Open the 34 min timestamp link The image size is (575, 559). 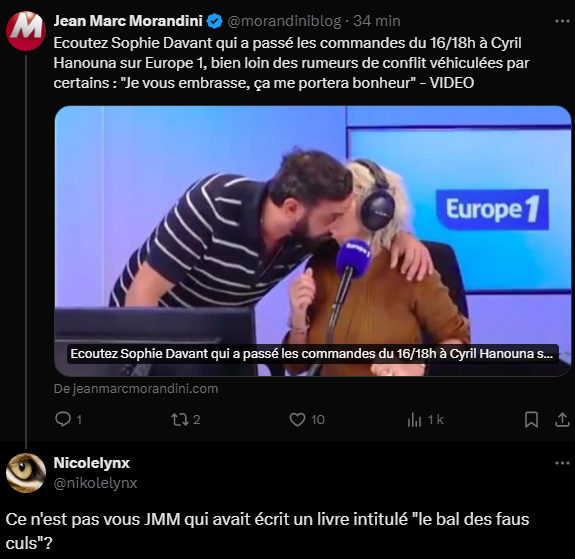coord(377,21)
